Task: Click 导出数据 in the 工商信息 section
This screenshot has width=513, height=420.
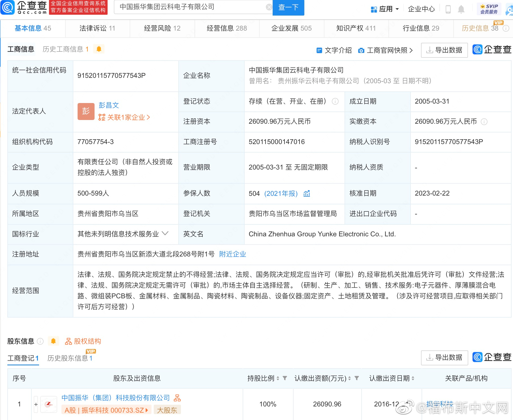Action: (444, 50)
